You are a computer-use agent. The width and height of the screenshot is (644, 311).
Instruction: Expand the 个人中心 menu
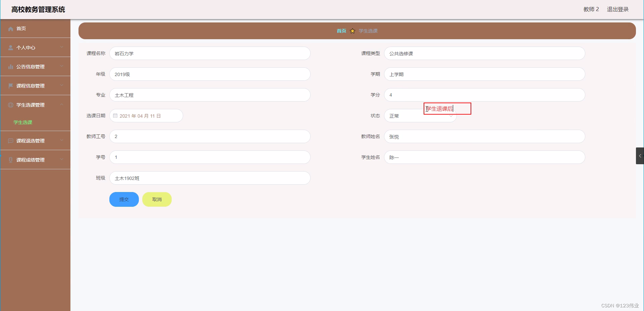coord(61,47)
